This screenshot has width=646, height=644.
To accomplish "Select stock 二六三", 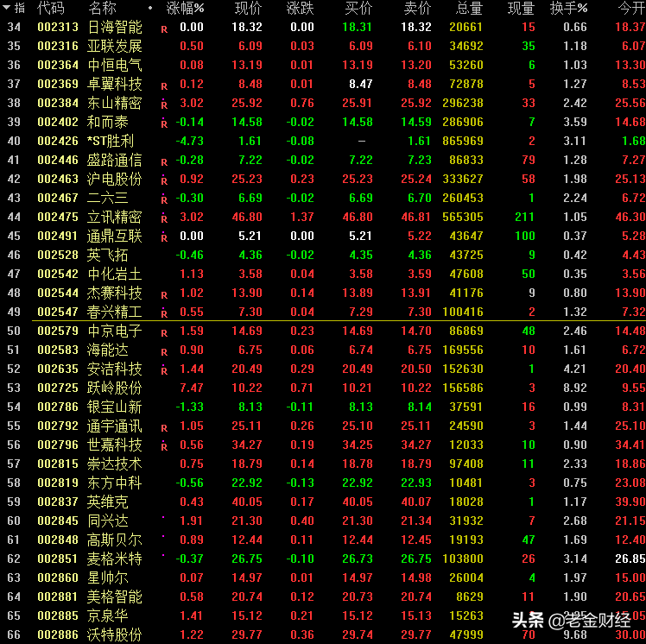I will coord(108,198).
